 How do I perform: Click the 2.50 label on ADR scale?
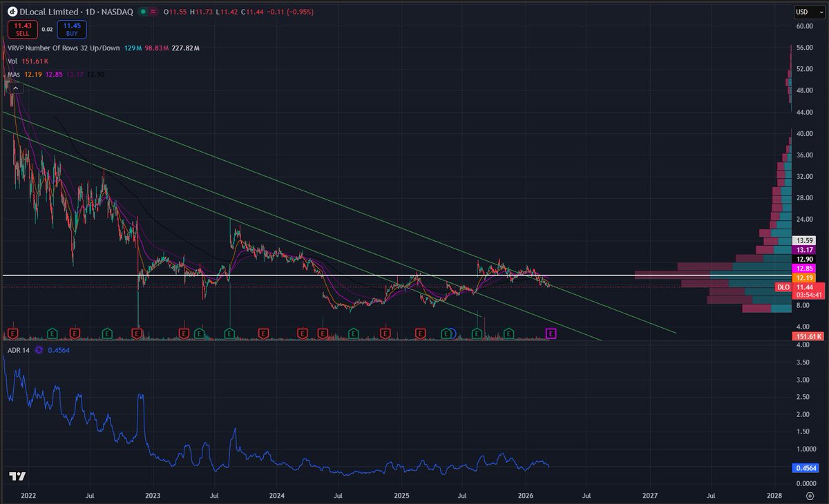coord(803,397)
